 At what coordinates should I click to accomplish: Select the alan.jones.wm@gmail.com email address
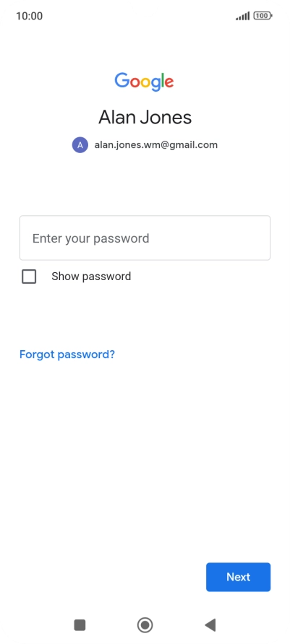coord(156,145)
